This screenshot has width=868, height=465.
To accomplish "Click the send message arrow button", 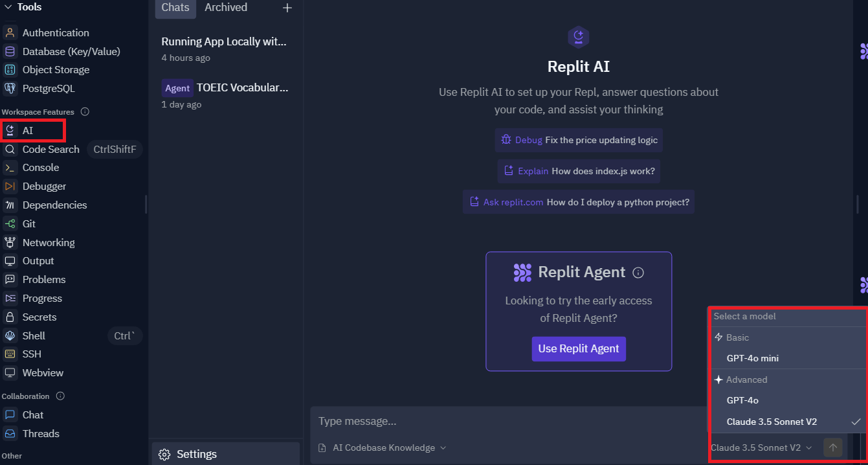I will tap(833, 448).
